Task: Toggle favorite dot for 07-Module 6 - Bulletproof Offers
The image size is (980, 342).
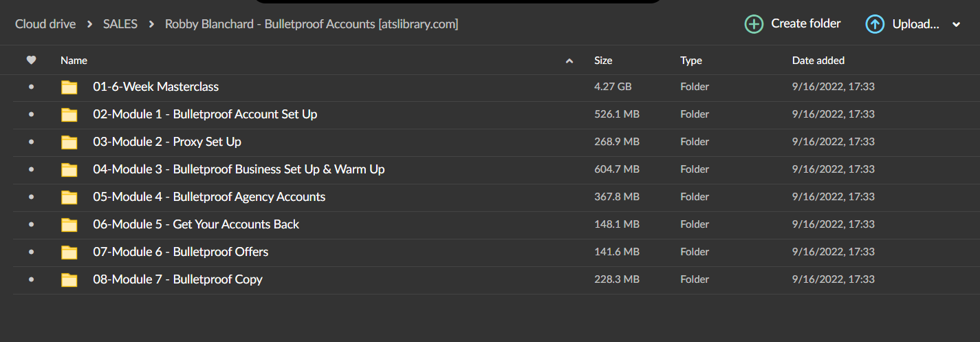Action: pyautogui.click(x=31, y=252)
